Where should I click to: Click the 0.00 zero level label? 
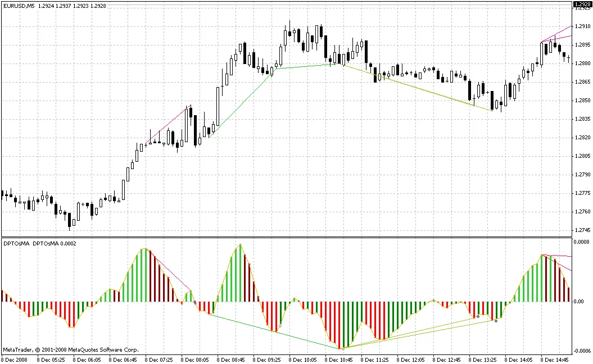click(578, 302)
